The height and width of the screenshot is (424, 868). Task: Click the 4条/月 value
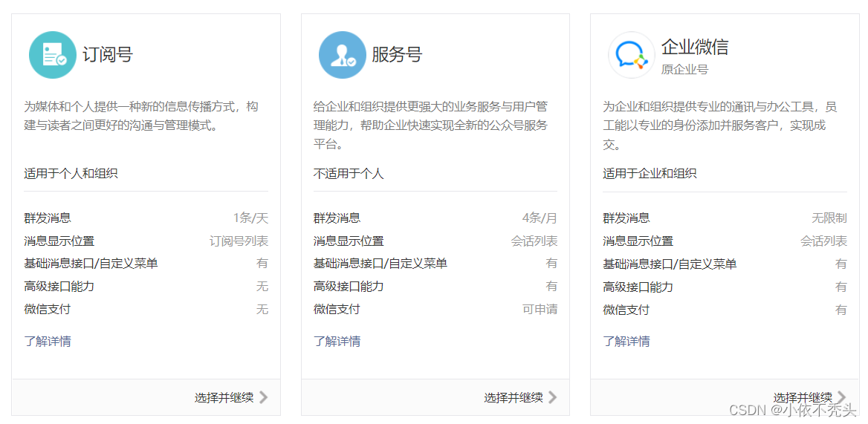[x=540, y=218]
